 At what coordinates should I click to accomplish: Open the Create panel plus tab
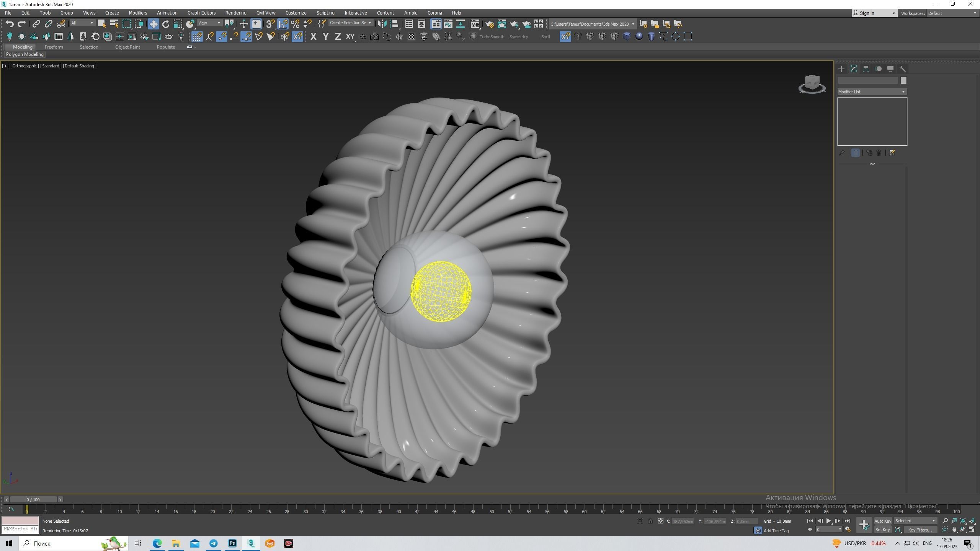tap(841, 69)
